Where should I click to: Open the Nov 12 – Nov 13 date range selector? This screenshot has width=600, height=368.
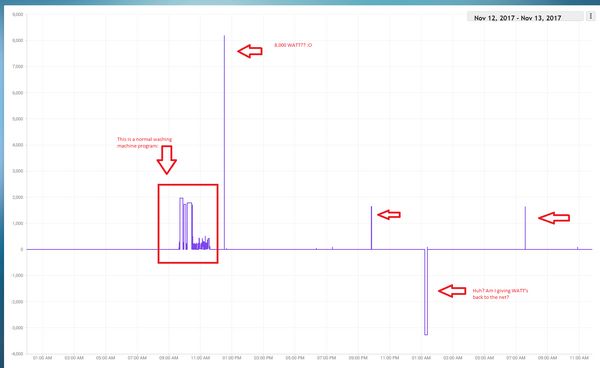tap(525, 17)
